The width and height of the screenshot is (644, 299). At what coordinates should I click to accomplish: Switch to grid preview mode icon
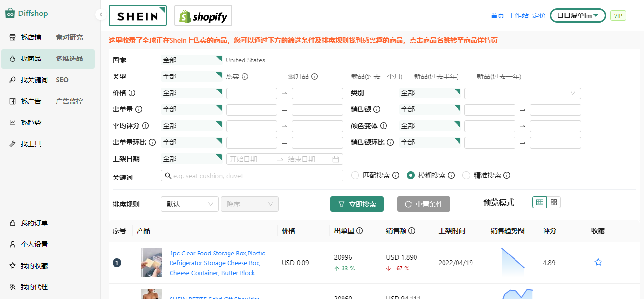(x=554, y=202)
